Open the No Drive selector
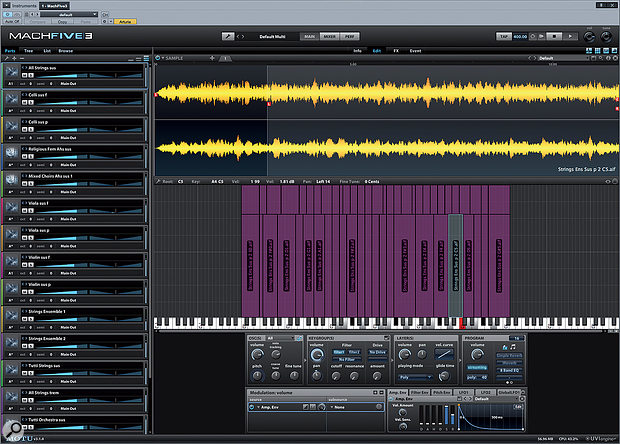Screen dimensions: 620x444 click(377, 352)
